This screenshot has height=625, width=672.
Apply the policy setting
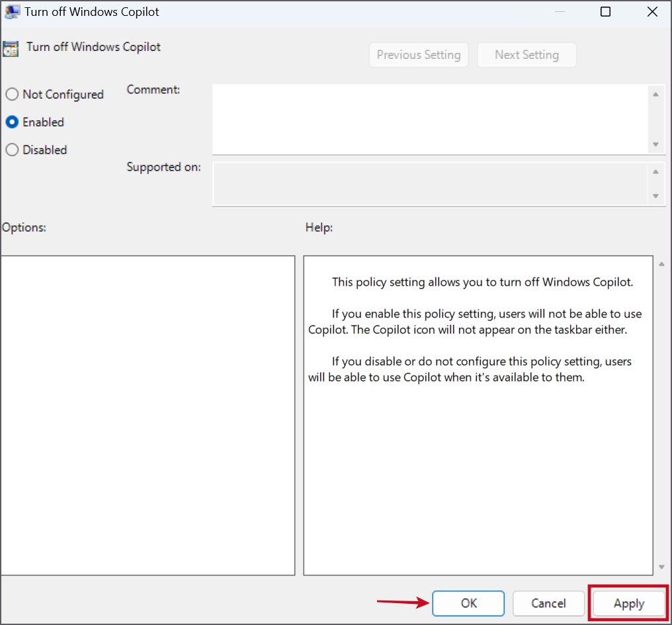(628, 603)
